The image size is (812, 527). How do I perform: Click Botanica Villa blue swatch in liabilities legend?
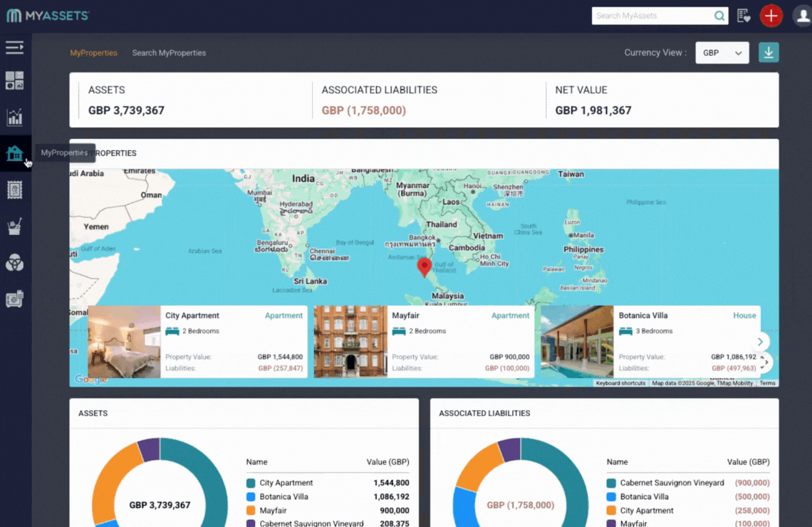(x=611, y=497)
